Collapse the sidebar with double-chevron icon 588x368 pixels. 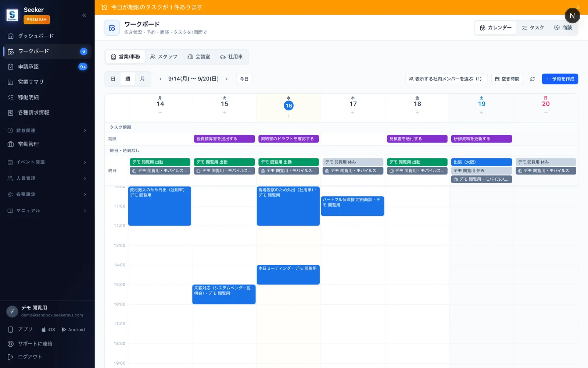click(84, 15)
